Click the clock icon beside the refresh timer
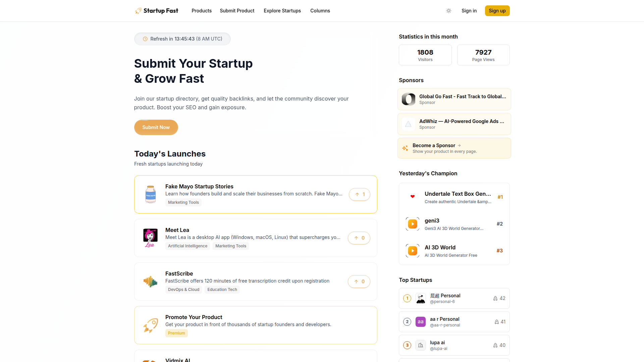 [x=145, y=39]
